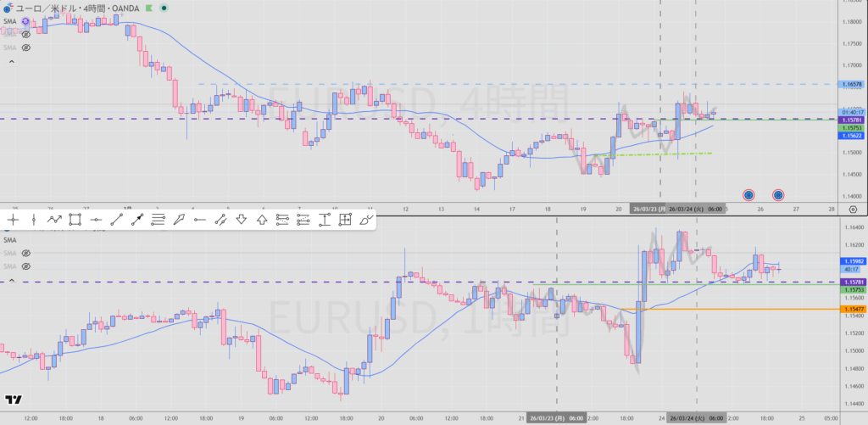Select the plain trend line tool

click(116, 220)
